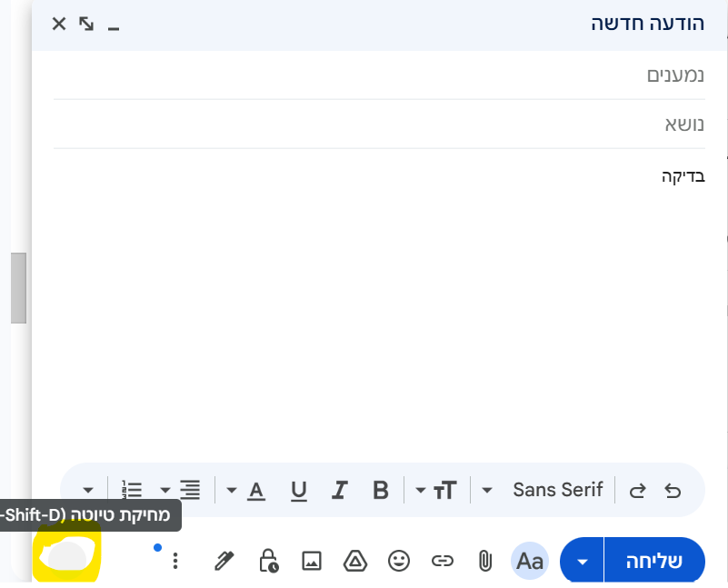Open more options three-dot menu
This screenshot has height=588, width=728.
(175, 561)
